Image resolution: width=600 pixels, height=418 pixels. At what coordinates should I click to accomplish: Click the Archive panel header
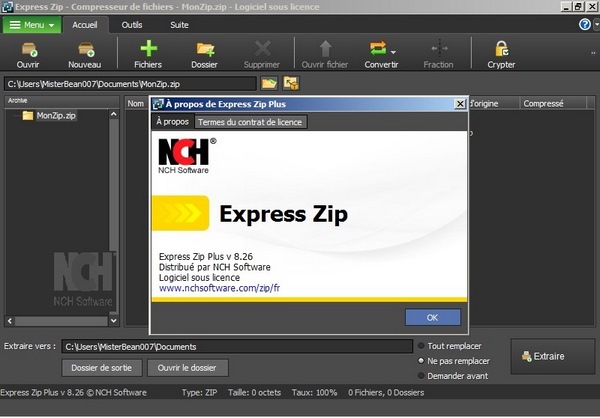(62, 101)
